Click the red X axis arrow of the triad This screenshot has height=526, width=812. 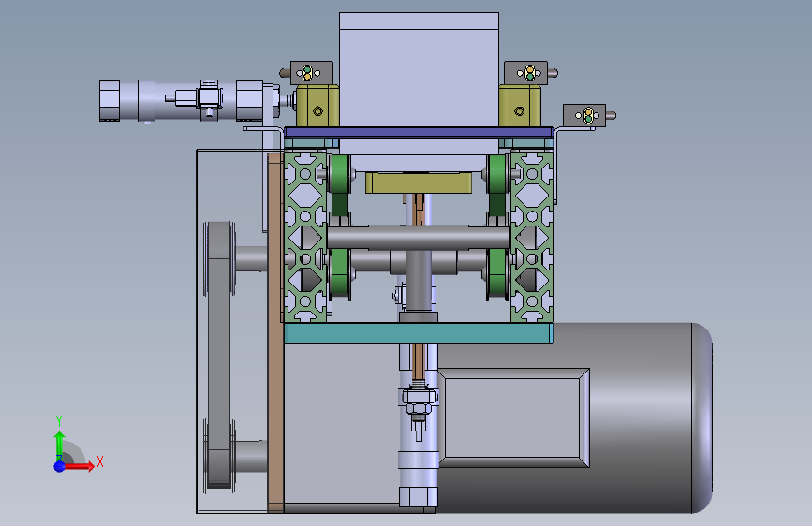click(79, 466)
